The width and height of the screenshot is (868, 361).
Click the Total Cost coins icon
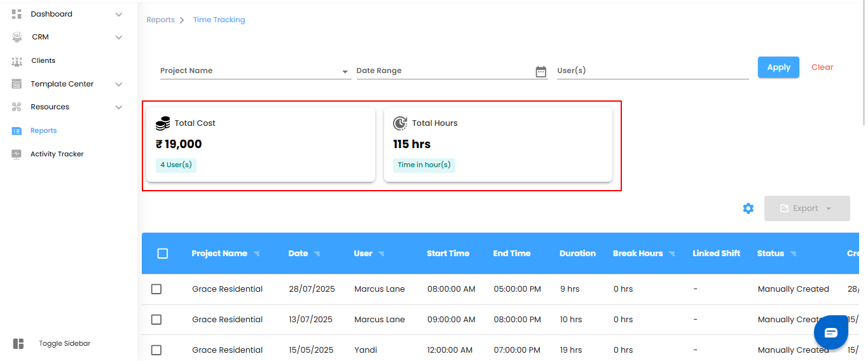coord(163,123)
